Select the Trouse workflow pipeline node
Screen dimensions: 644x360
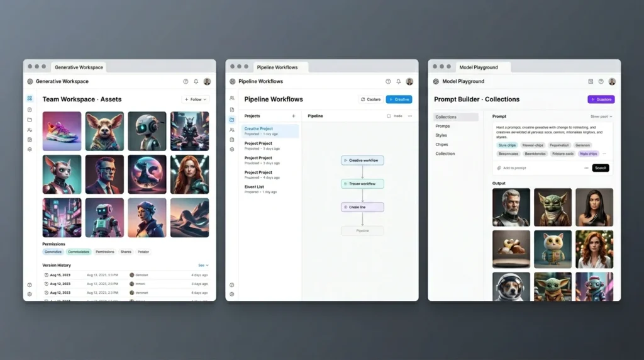click(x=362, y=184)
